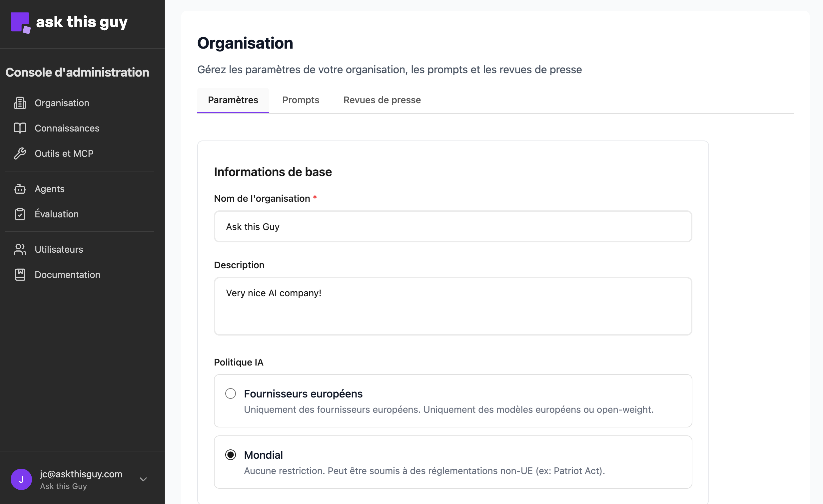823x504 pixels.
Task: Select the Paramètres tab
Action: (233, 100)
